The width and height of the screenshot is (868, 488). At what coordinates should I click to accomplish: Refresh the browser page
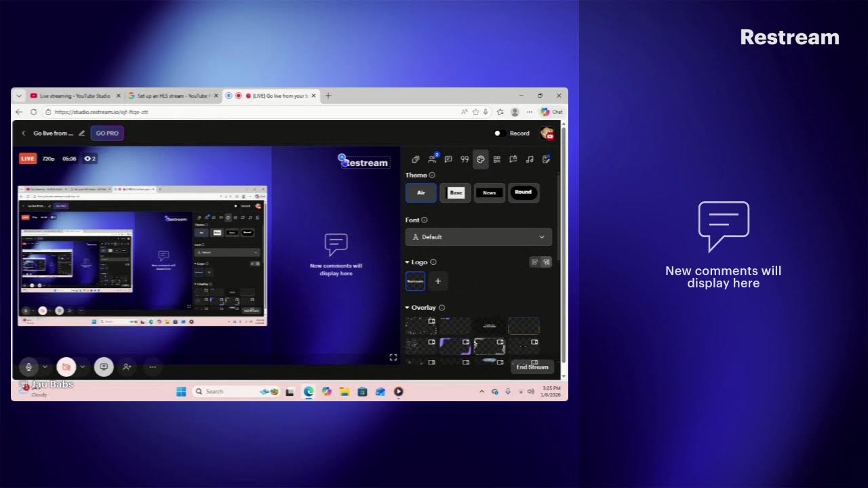33,112
